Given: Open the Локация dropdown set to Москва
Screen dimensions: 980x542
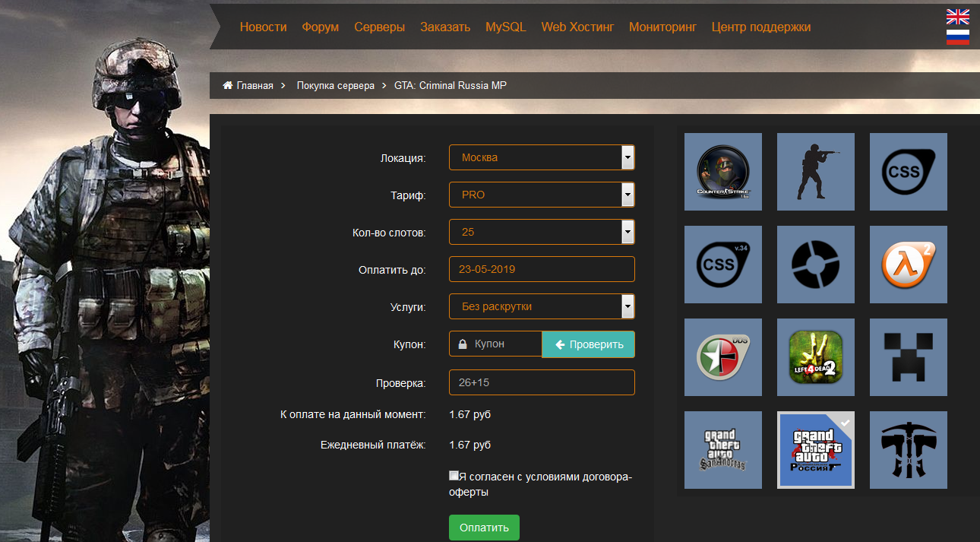Looking at the screenshot, I should [x=542, y=157].
